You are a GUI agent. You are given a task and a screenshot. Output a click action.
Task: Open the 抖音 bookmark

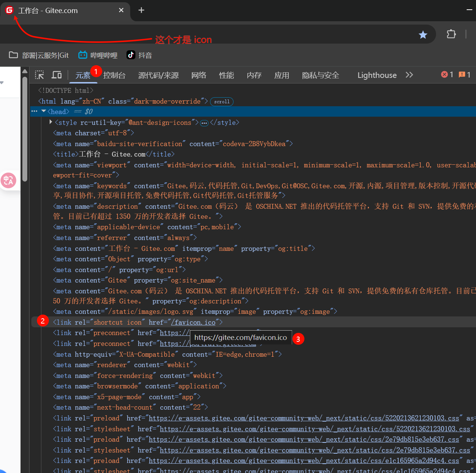[139, 55]
